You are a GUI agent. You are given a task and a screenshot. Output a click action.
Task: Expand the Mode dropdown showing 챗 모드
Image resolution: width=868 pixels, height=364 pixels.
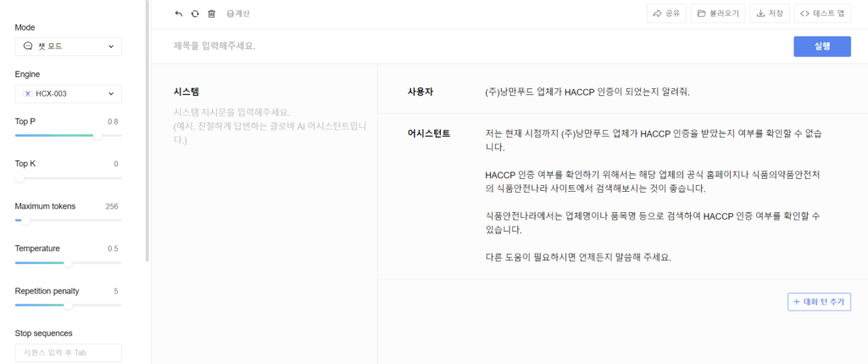[x=68, y=47]
